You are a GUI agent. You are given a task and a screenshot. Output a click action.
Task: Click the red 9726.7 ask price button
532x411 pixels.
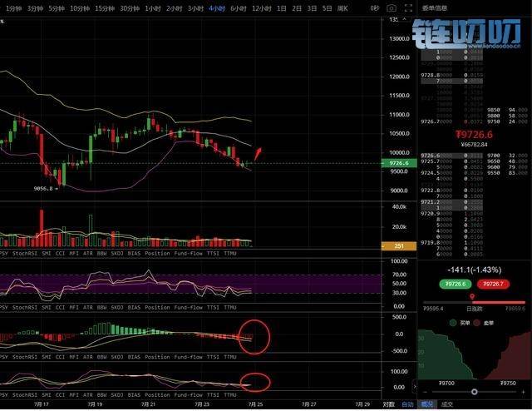pos(493,284)
